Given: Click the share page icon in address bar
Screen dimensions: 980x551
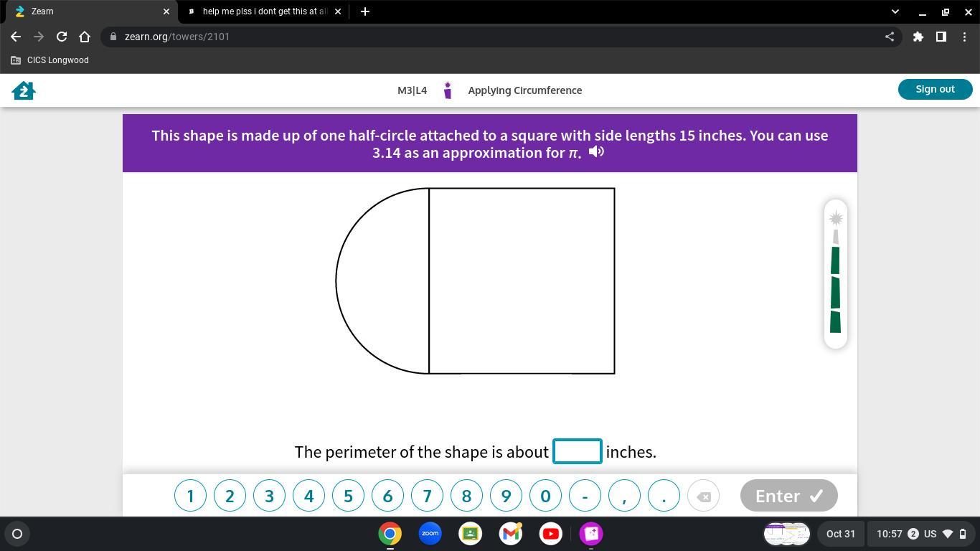Looking at the screenshot, I should coord(890,37).
